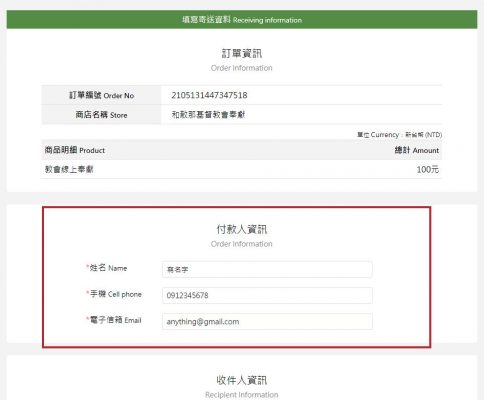Click the 手機 Cell phone label

click(114, 294)
